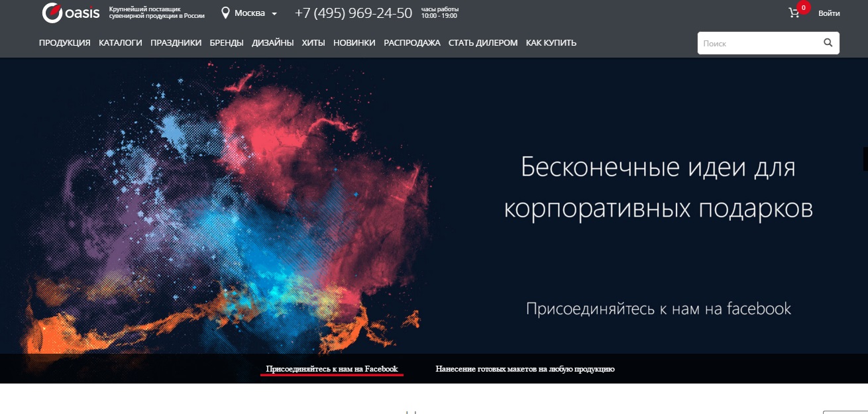Open the СТАТЬ ДИЛЕРОМ page
The height and width of the screenshot is (414, 868).
[483, 42]
